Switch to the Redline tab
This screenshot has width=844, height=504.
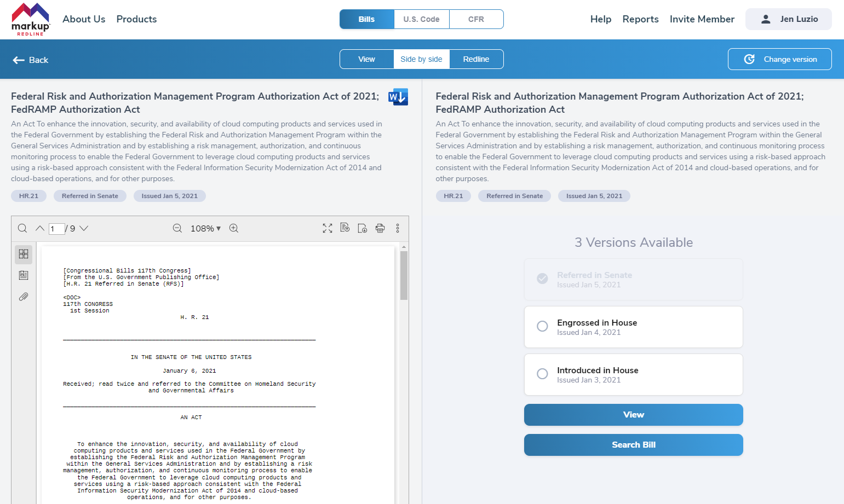(x=476, y=59)
